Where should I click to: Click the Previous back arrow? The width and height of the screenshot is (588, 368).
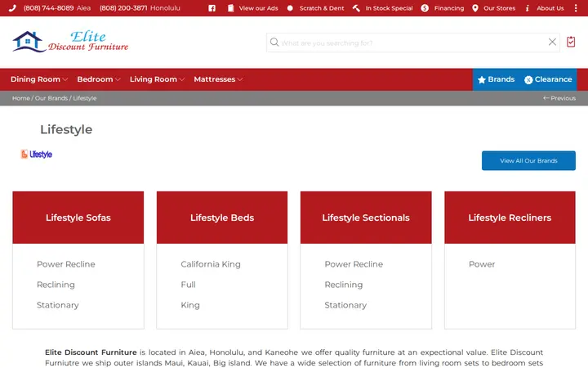point(546,98)
